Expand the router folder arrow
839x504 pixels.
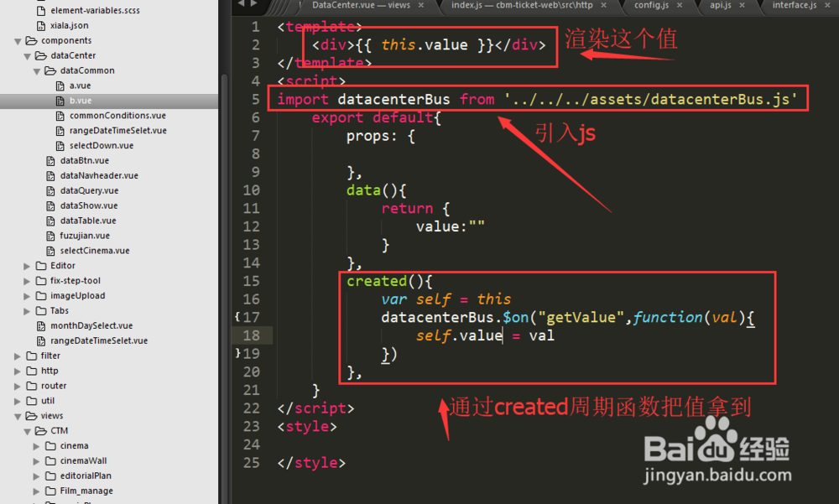point(17,386)
